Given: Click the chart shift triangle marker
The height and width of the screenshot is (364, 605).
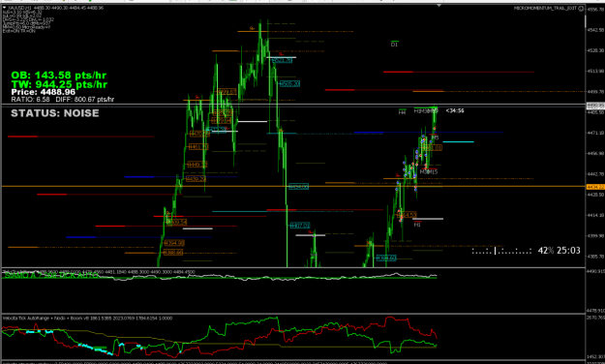Looking at the screenshot, I should [x=439, y=6].
